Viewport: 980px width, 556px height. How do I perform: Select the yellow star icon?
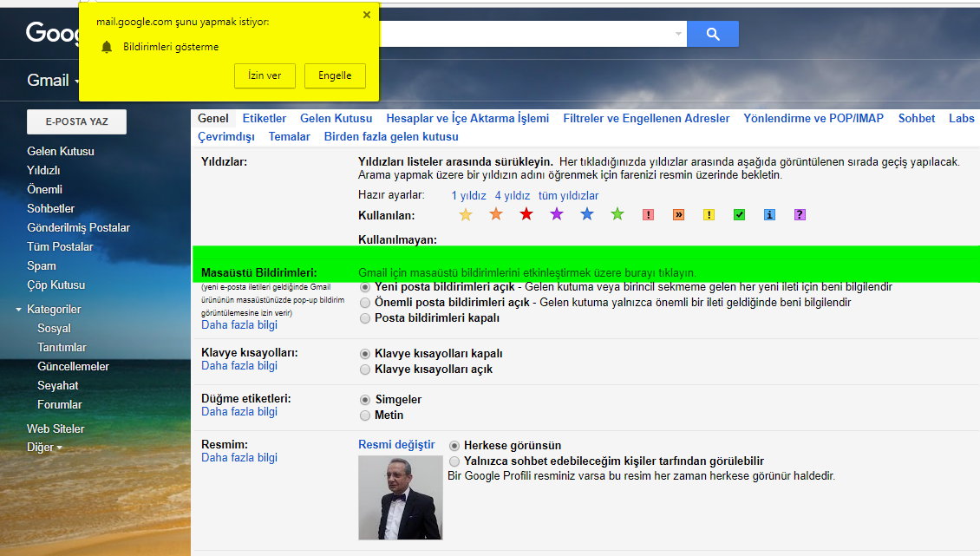[466, 214]
